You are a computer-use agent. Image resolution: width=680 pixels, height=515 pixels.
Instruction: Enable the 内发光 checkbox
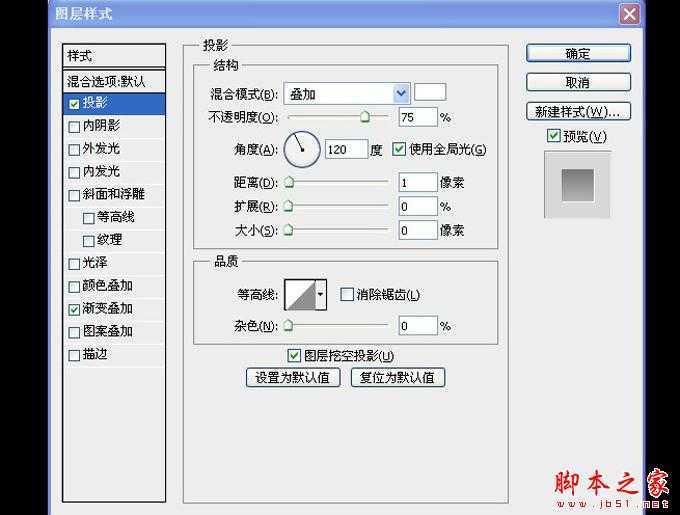point(74,173)
